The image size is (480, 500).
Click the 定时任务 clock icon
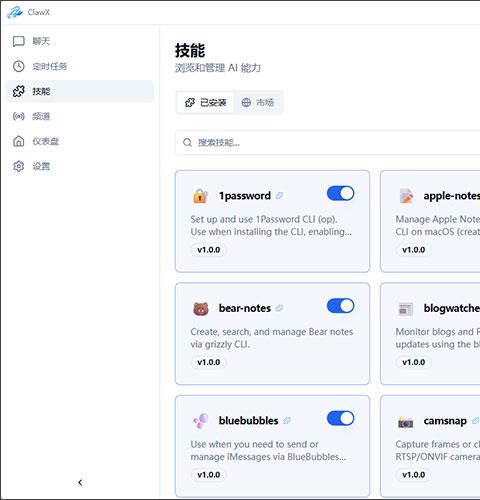19,66
